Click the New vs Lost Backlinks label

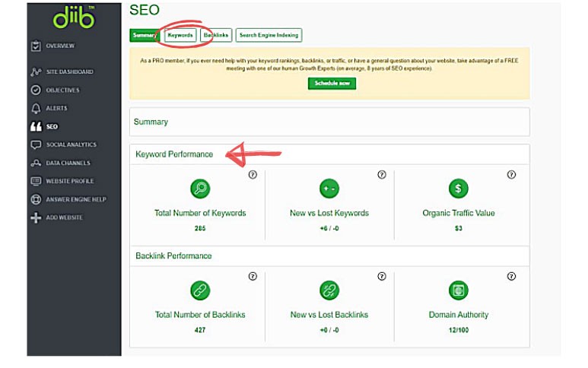pos(329,315)
